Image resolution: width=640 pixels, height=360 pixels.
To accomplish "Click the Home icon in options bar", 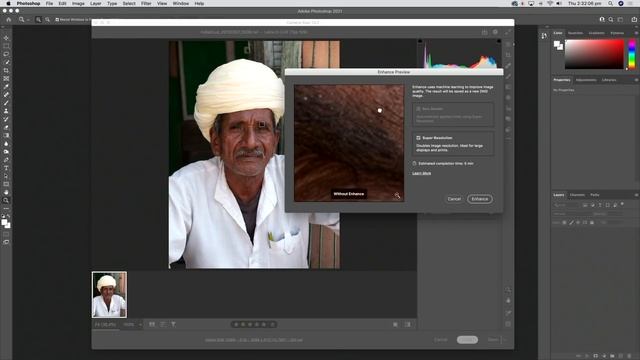I will tap(9, 20).
